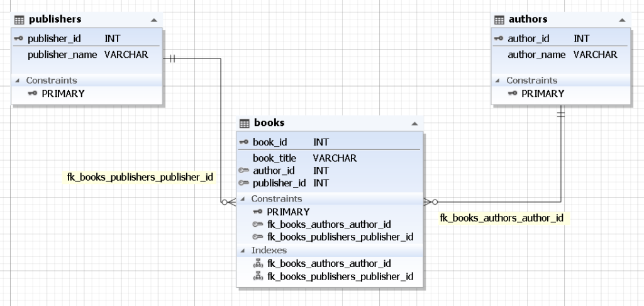Click the publishers table grid icon
This screenshot has height=306, width=644.
19,20
